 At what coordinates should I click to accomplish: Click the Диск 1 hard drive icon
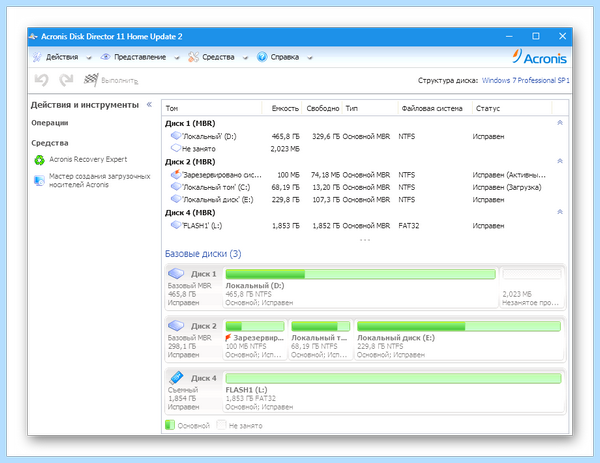(176, 273)
